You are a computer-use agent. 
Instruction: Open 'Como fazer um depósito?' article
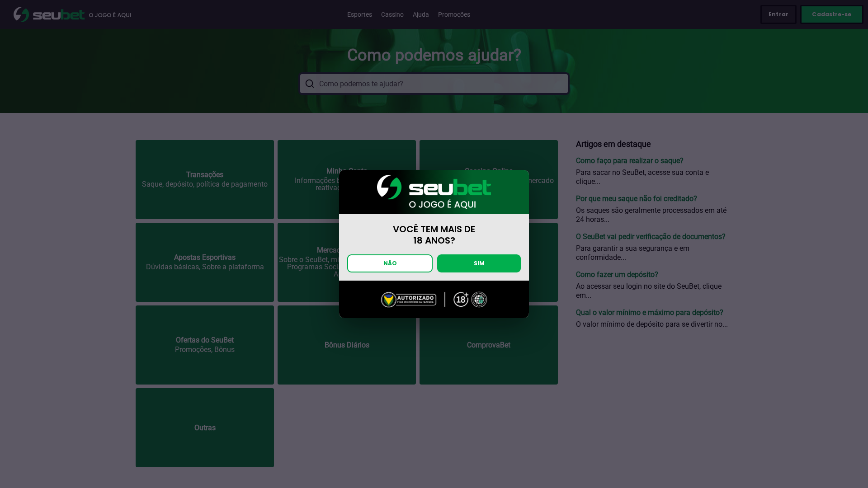pyautogui.click(x=617, y=275)
